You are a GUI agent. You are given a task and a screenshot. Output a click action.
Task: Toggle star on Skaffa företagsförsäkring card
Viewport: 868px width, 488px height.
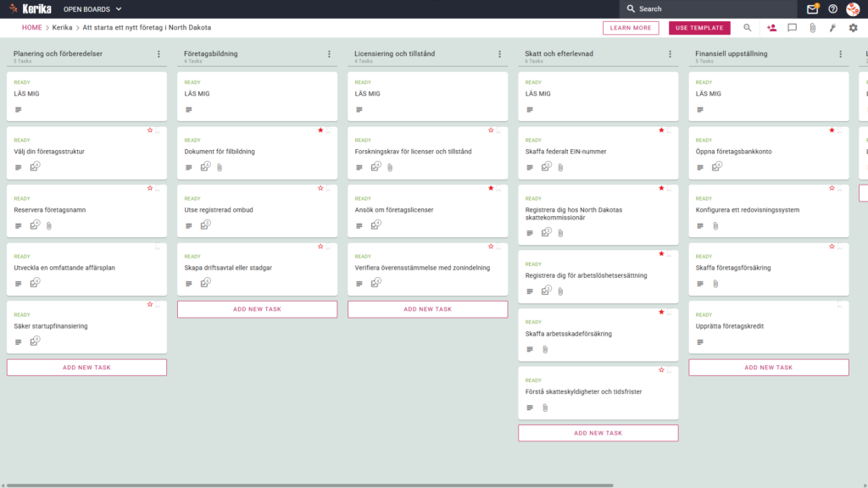pyautogui.click(x=832, y=247)
